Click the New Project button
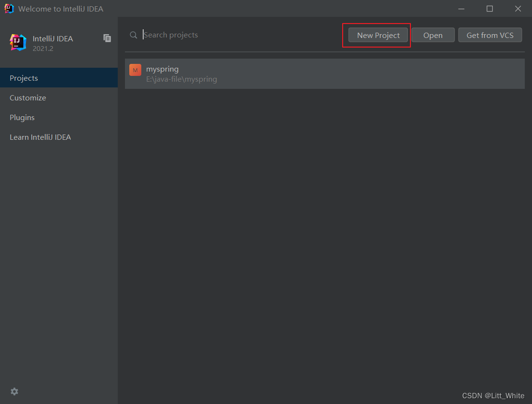532x404 pixels. point(378,35)
